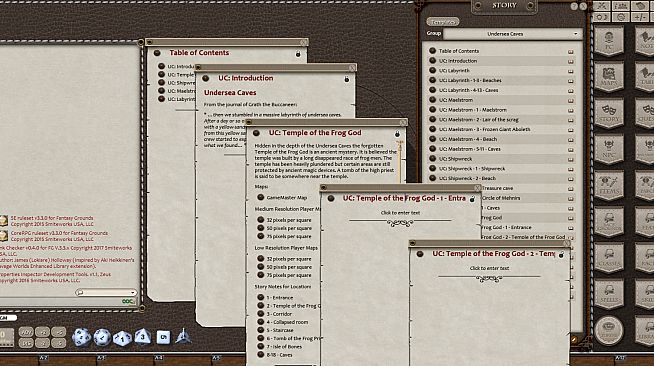Toggle lock on Table of Contents window
The height and width of the screenshot is (366, 654).
point(298,54)
